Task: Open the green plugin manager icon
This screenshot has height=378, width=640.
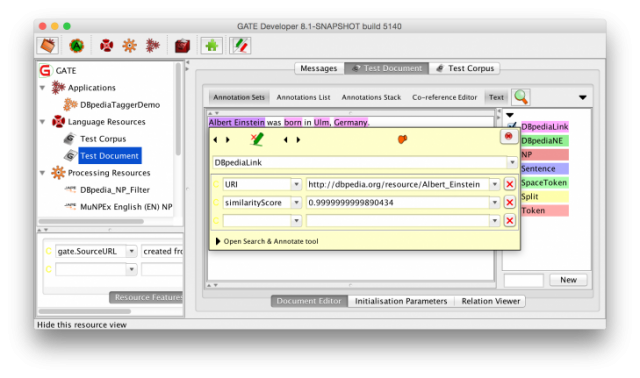Action: click(211, 46)
